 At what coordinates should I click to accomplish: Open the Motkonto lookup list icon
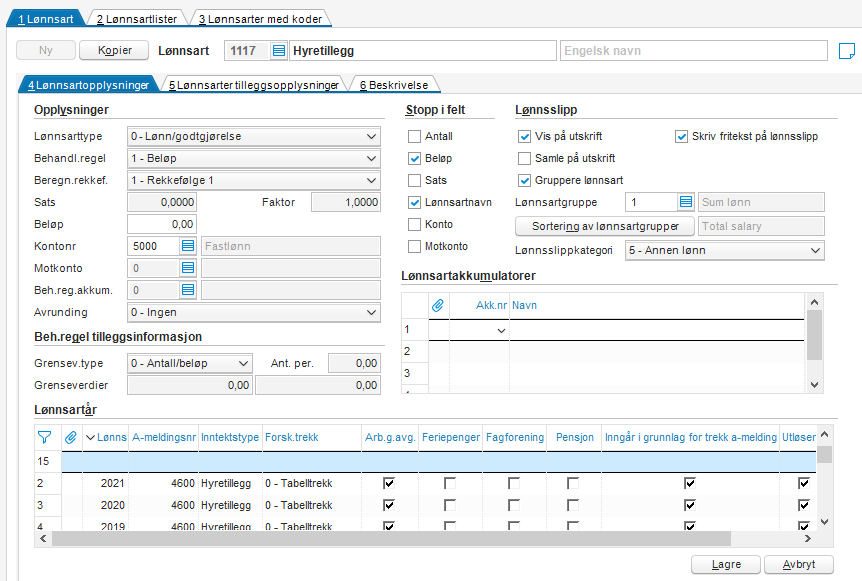click(x=188, y=268)
